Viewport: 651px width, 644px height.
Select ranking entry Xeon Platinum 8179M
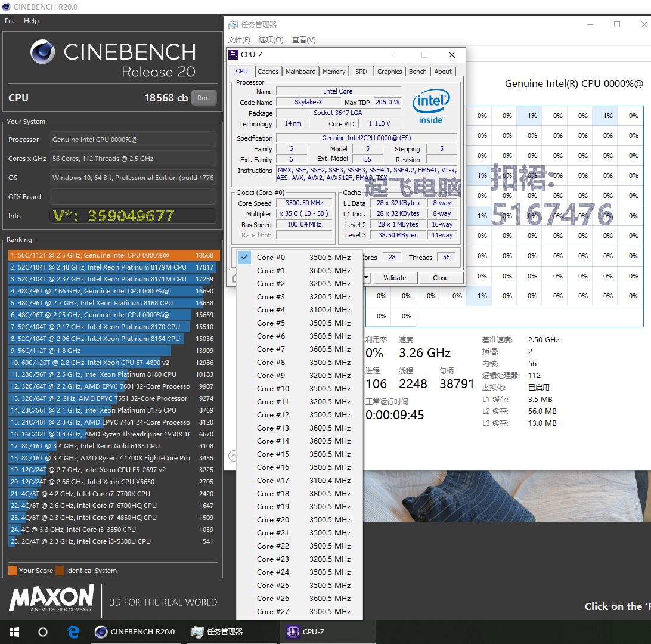click(x=113, y=267)
